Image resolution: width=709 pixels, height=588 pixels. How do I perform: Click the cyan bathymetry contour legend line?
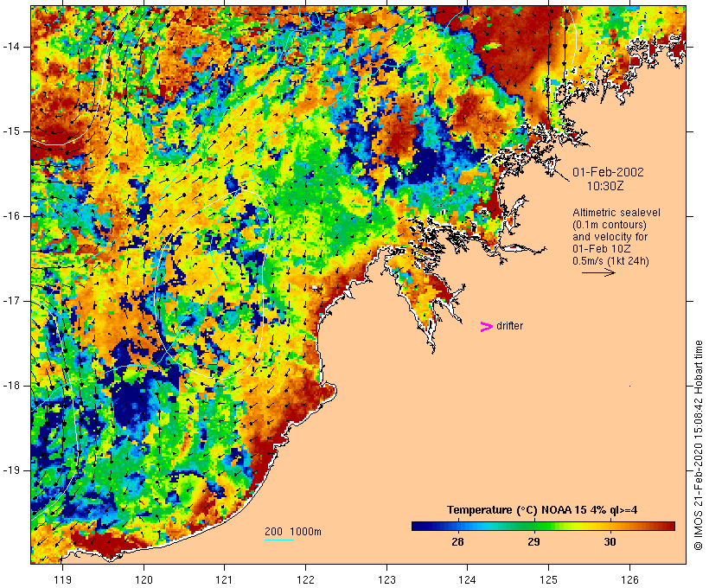pyautogui.click(x=279, y=540)
